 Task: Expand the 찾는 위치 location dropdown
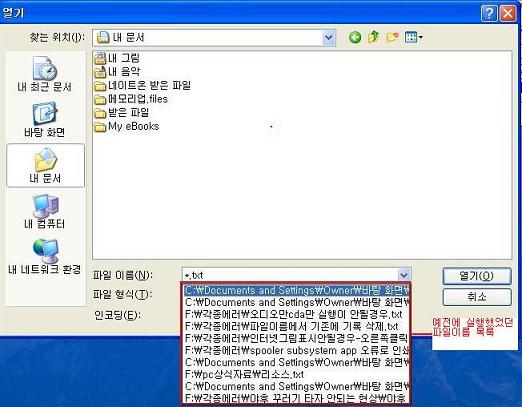pos(329,37)
